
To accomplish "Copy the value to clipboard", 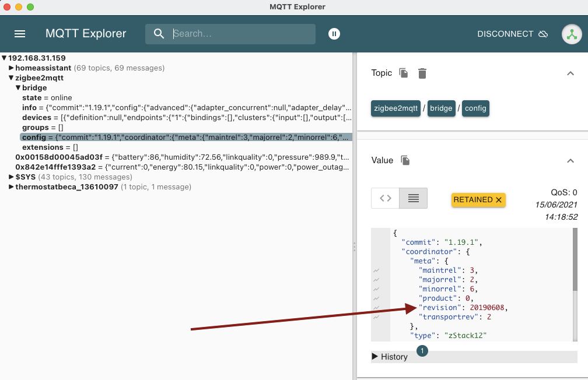I will [405, 160].
